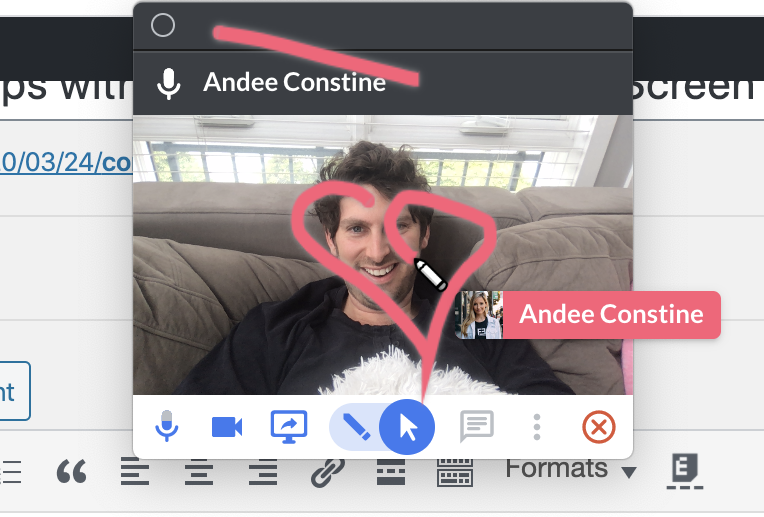End the call with red X
This screenshot has height=517, width=764.
tap(598, 428)
